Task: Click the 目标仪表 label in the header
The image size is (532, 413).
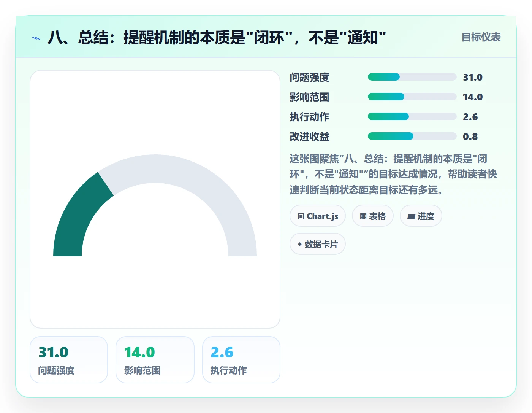Action: [x=481, y=37]
